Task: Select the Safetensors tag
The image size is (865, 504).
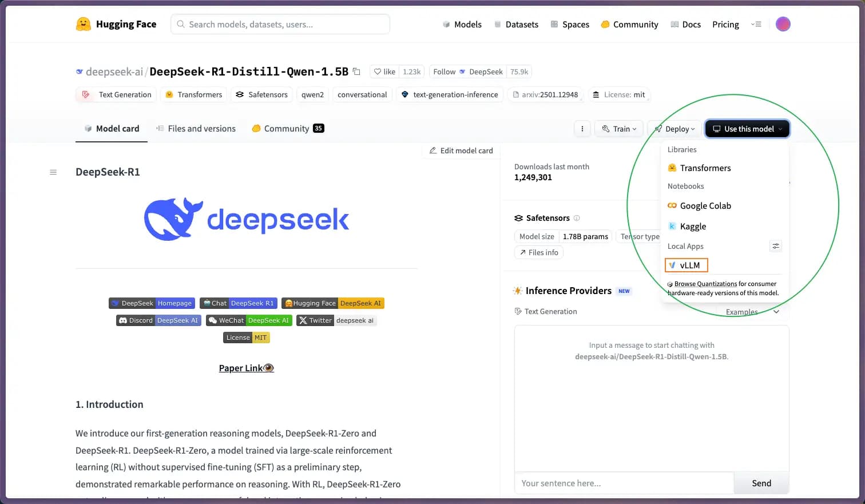Action: tap(262, 94)
